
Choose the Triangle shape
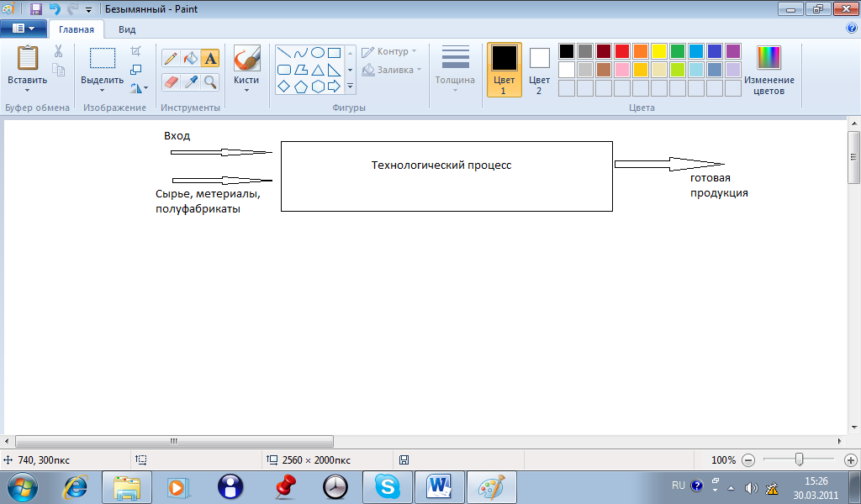pyautogui.click(x=318, y=70)
